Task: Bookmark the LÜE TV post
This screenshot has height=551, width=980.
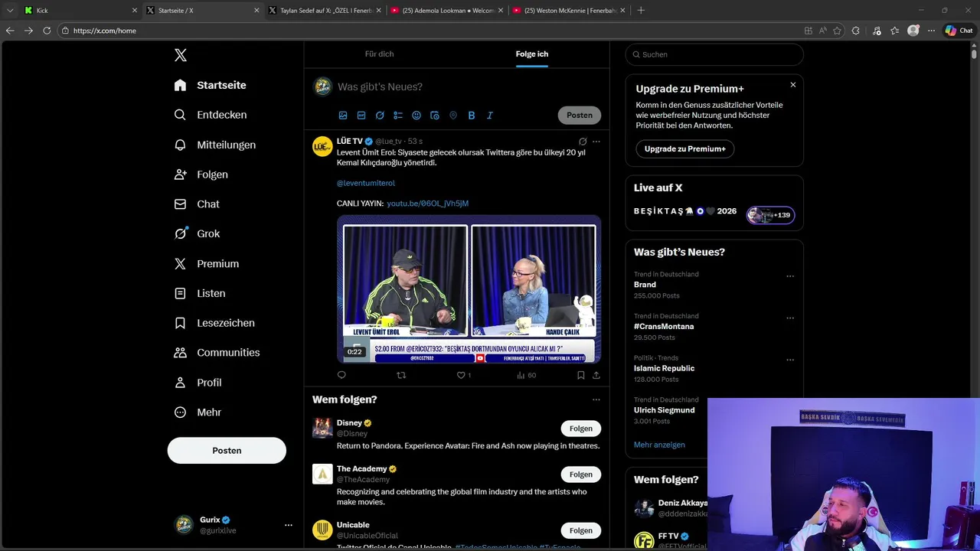Action: [581, 375]
